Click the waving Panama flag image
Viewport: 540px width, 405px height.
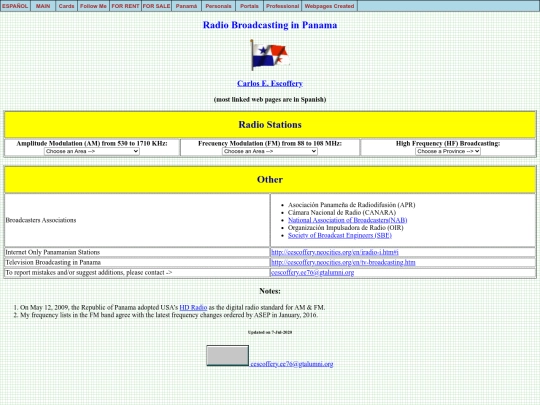click(x=270, y=55)
